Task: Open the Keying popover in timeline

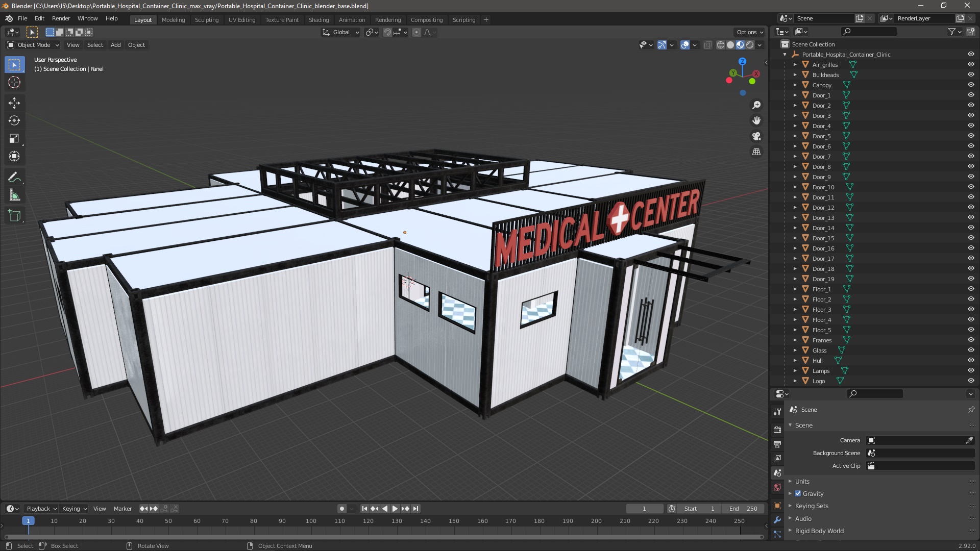Action: pos(74,509)
